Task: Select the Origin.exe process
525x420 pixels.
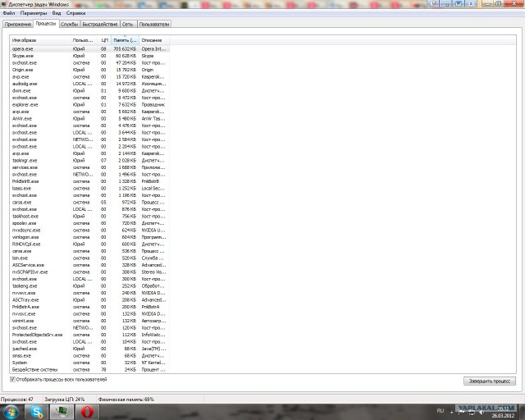Action: 89,70
